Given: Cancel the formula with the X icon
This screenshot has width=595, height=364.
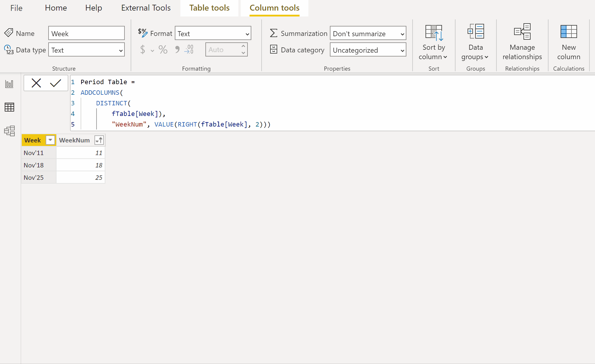Looking at the screenshot, I should pyautogui.click(x=36, y=83).
